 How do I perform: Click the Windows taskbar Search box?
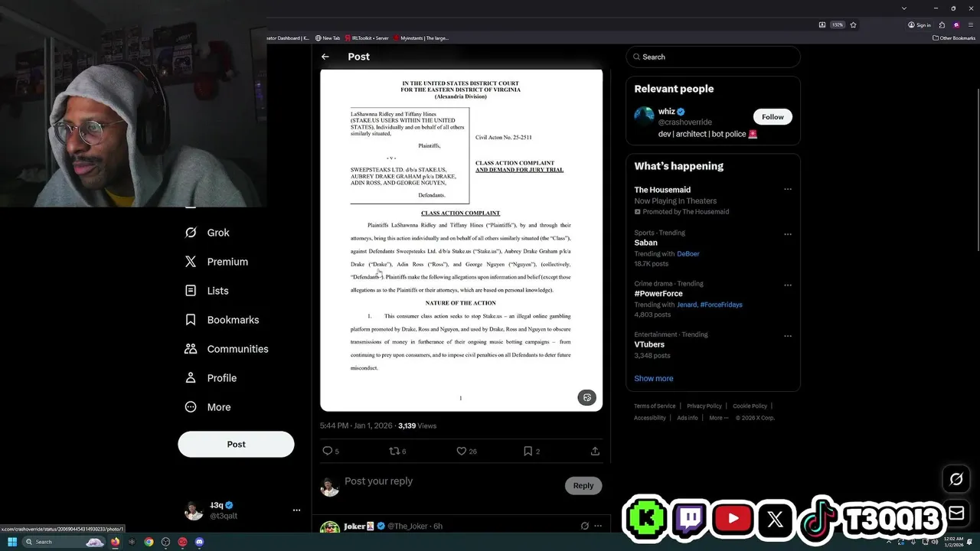click(64, 542)
